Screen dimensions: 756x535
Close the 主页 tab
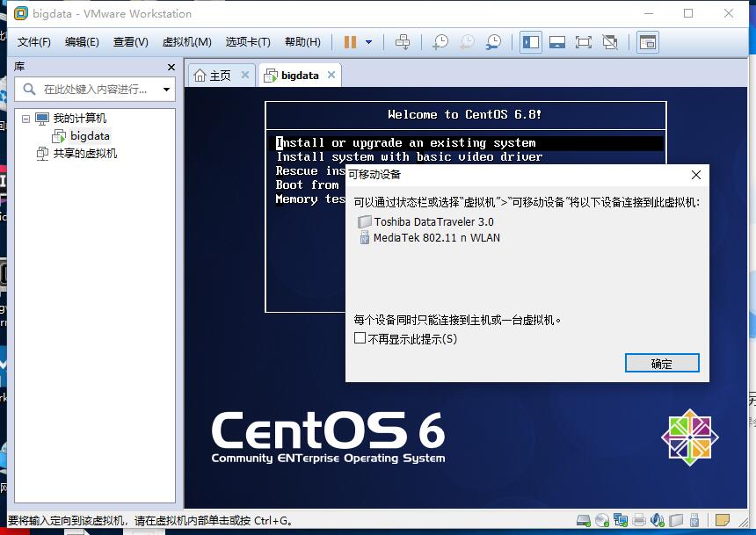245,75
